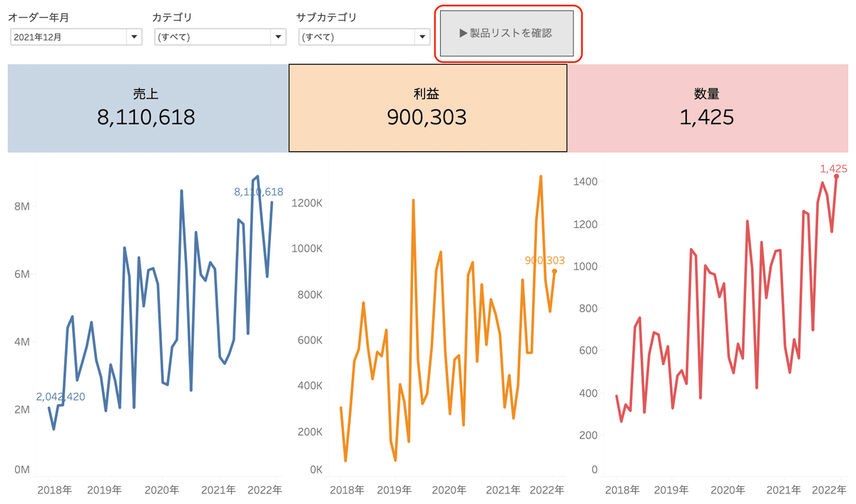Click 2018年 on the sales chart axis
The image size is (856, 504).
click(54, 490)
